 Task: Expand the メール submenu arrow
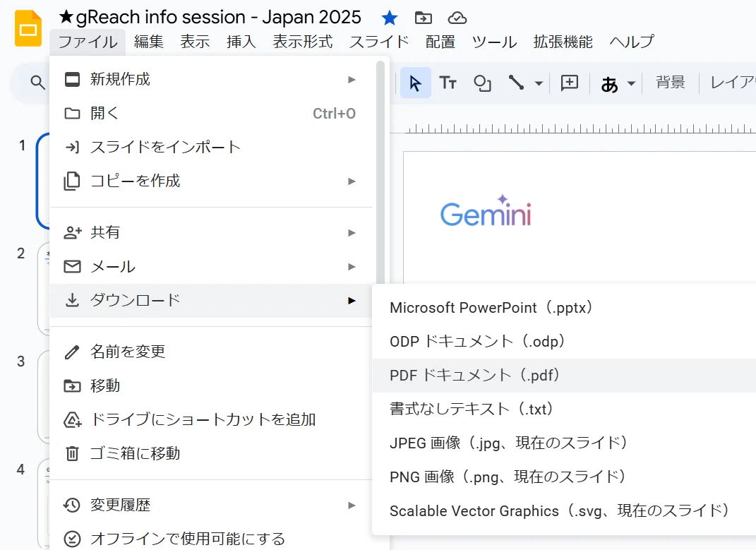[x=352, y=267]
